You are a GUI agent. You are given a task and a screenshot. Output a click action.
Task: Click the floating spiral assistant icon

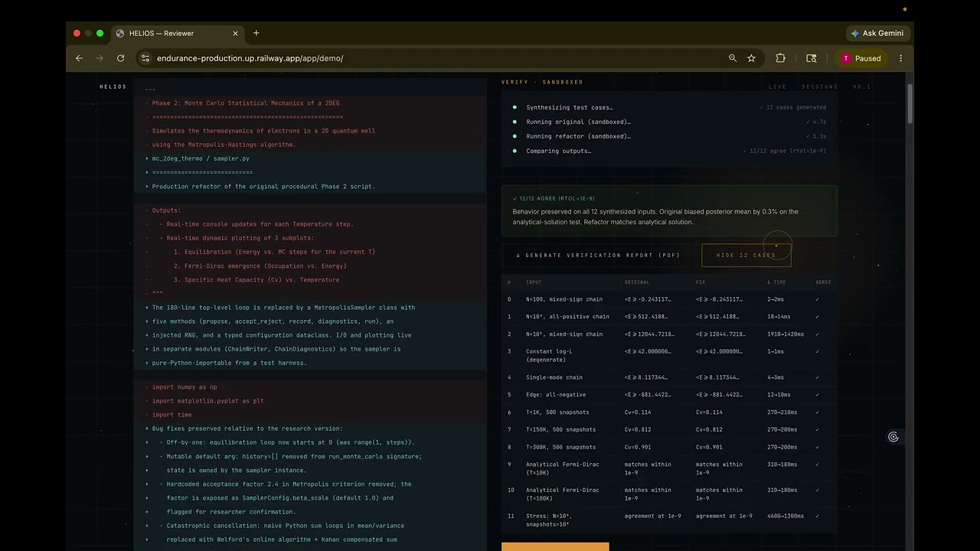893,437
